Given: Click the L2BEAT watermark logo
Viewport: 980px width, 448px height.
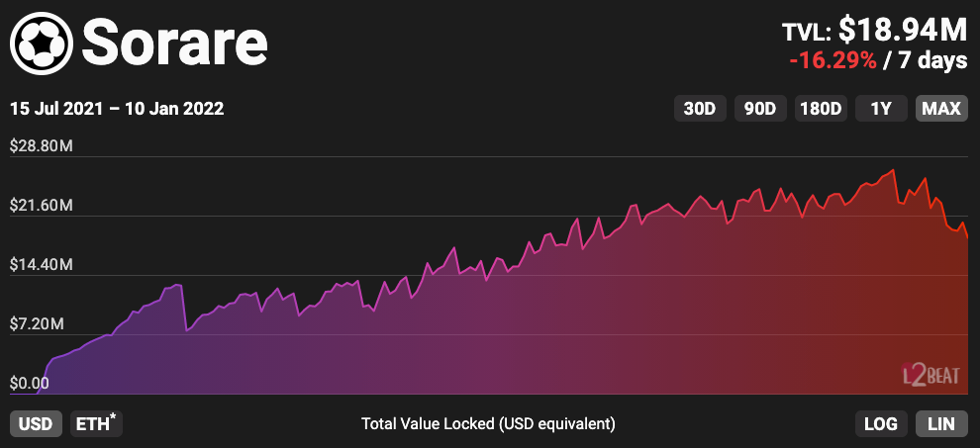Looking at the screenshot, I should pos(927,374).
